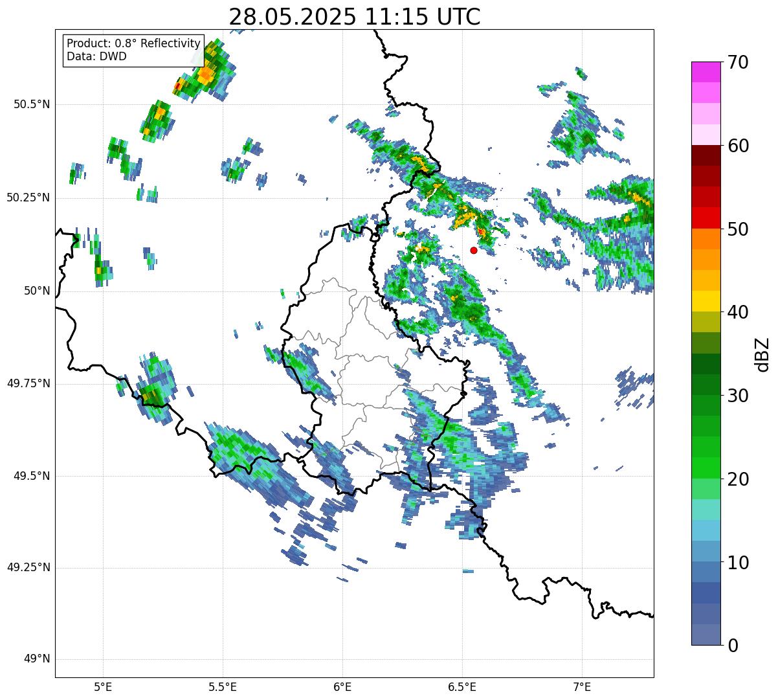Click the 50.5°N latitude label
The image size is (778, 700).
pyautogui.click(x=32, y=104)
